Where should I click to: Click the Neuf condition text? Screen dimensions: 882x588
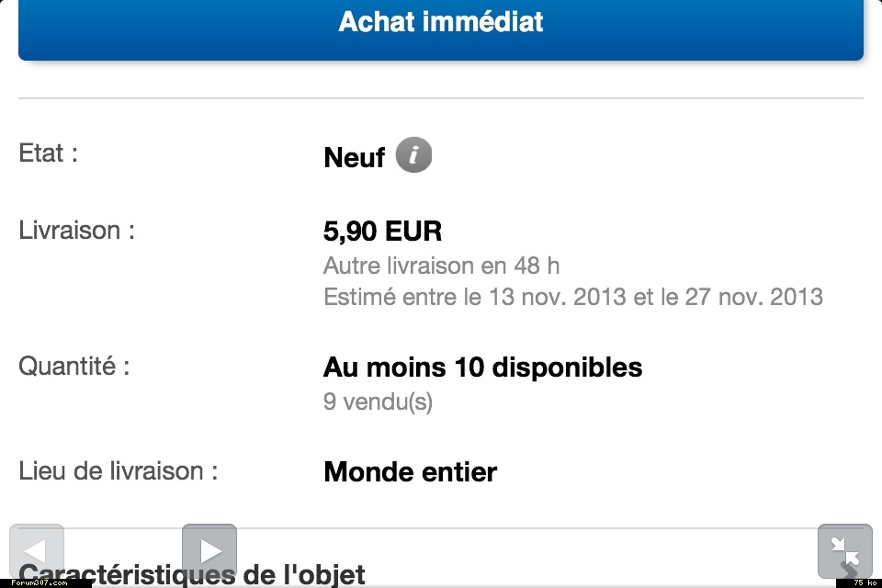pyautogui.click(x=354, y=158)
